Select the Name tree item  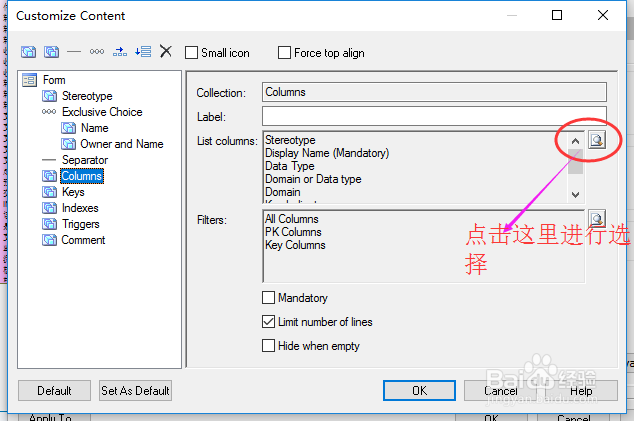[95, 128]
